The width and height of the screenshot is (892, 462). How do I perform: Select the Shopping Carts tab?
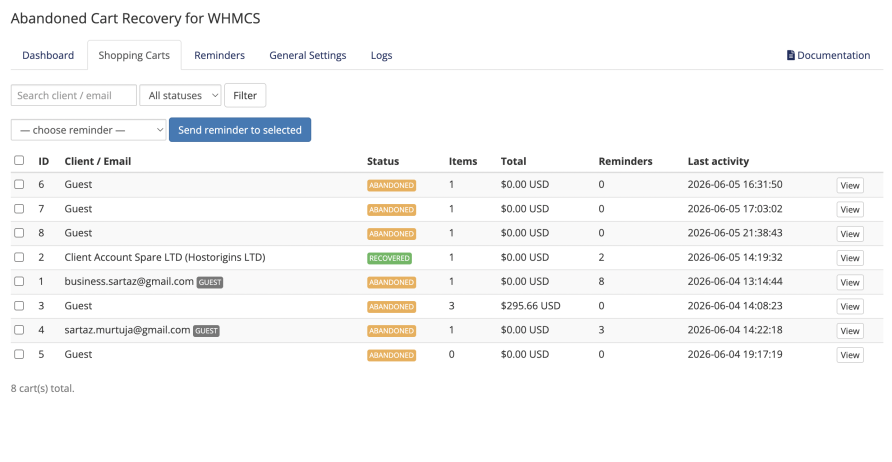(x=134, y=55)
